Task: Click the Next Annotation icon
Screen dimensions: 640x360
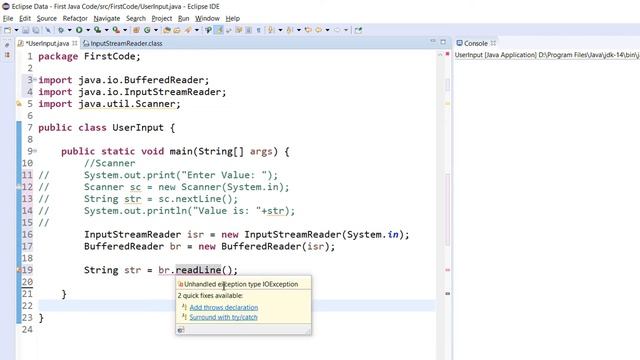Action: point(271,30)
